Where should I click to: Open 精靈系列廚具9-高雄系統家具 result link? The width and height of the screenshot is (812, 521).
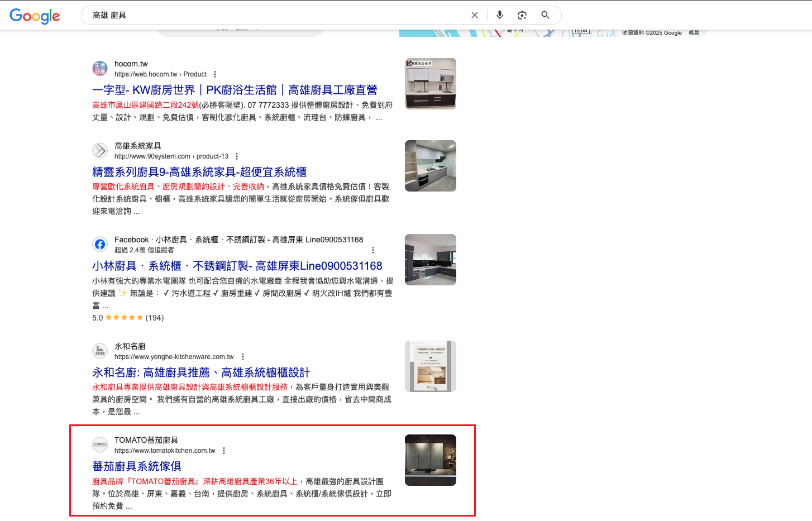click(199, 172)
